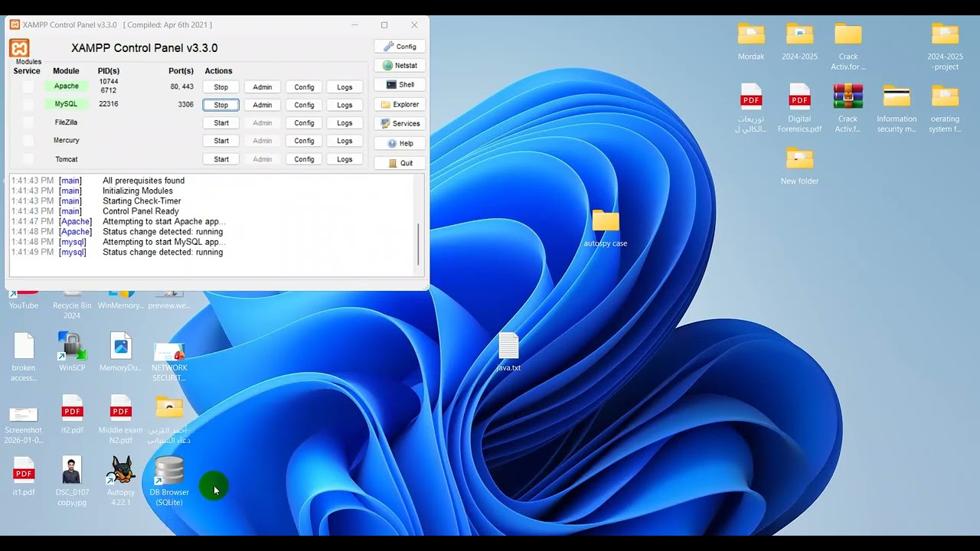
Task: Quit the XAMPP Control Panel
Action: tap(400, 163)
